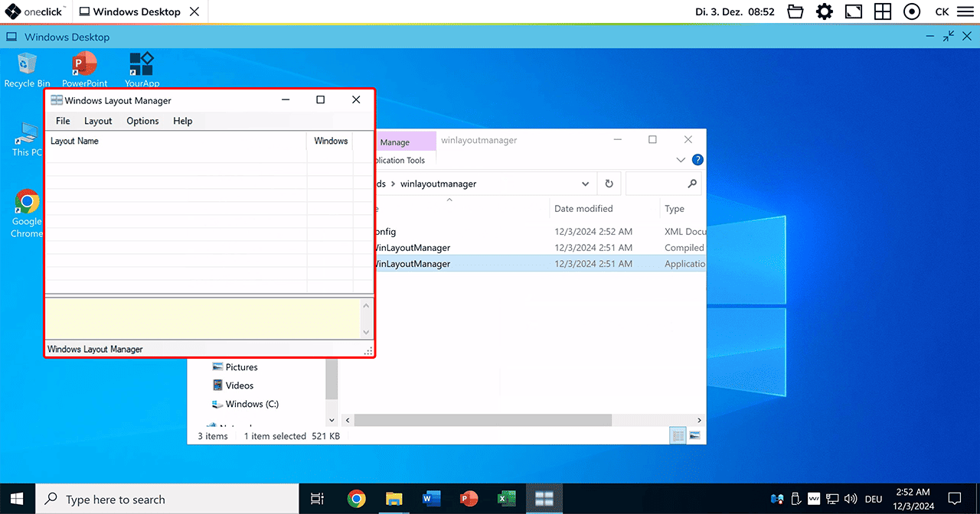Screen dimensions: 980x514
Task: Open the YourApp desktop shortcut
Action: click(142, 67)
